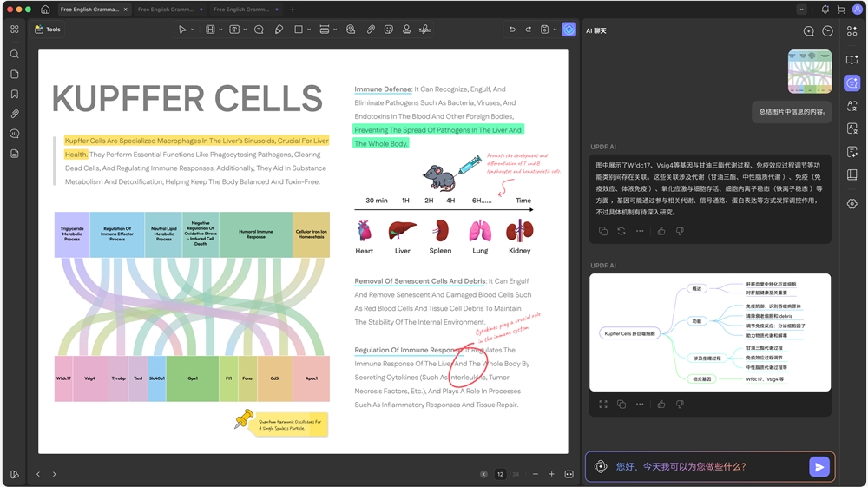Select the signature tool
The height and width of the screenshot is (487, 868).
point(424,30)
